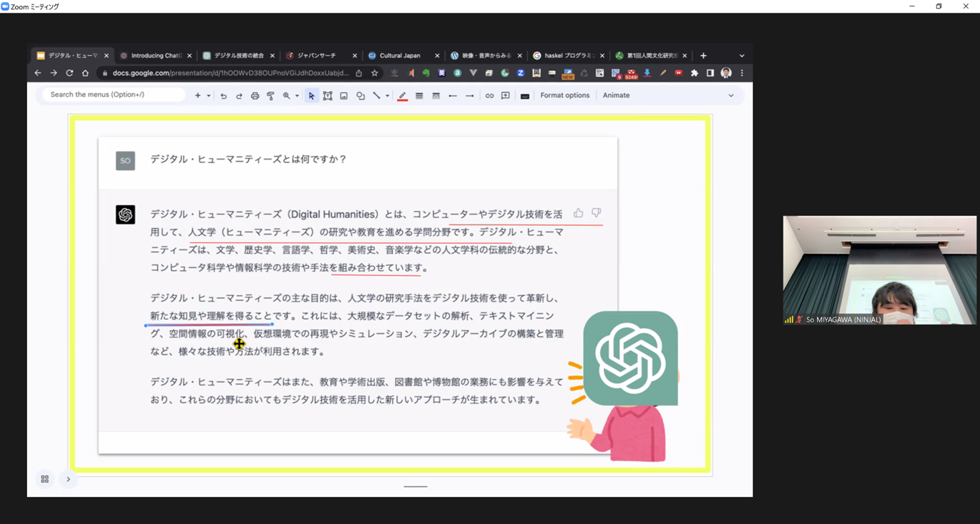
Task: Open the extensions puzzle icon
Action: (694, 73)
